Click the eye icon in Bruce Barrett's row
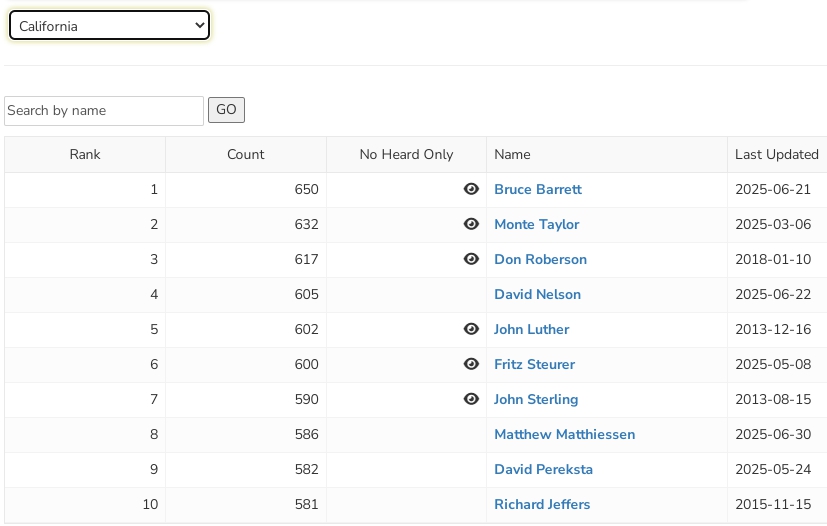 (x=471, y=189)
